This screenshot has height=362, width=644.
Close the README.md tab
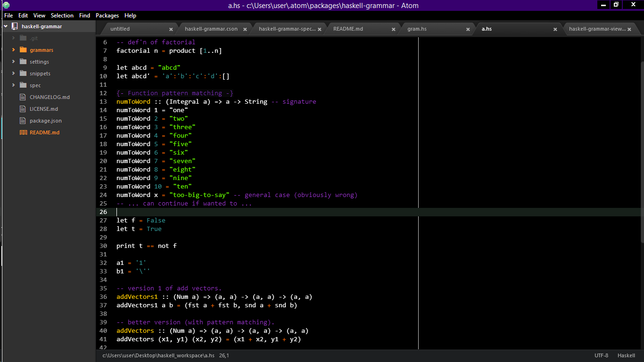[x=394, y=29]
